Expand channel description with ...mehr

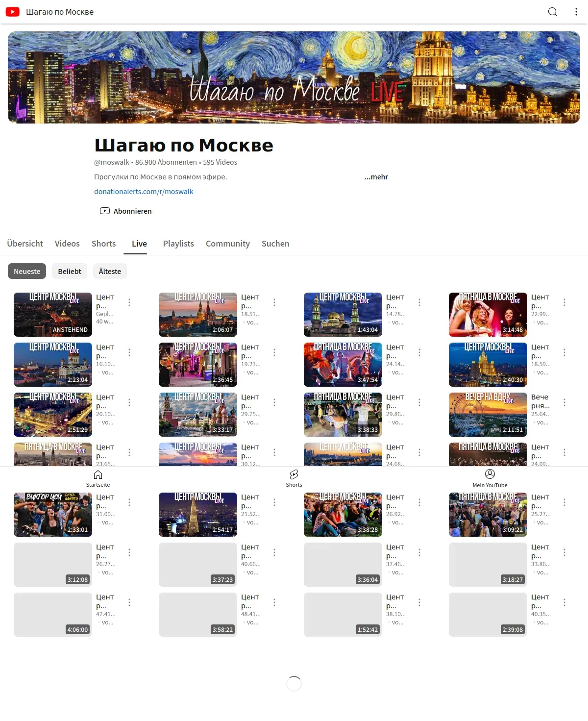coord(376,177)
